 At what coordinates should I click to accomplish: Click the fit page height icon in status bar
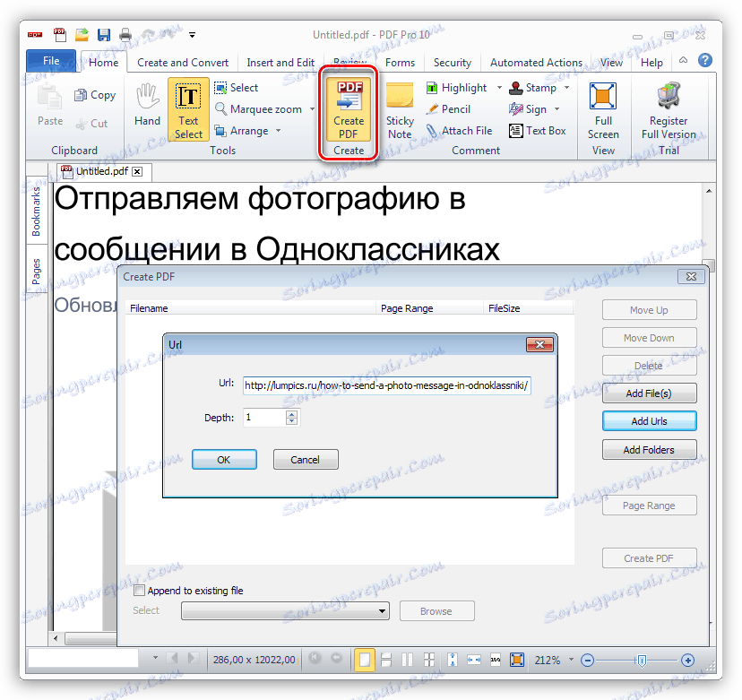(x=453, y=660)
